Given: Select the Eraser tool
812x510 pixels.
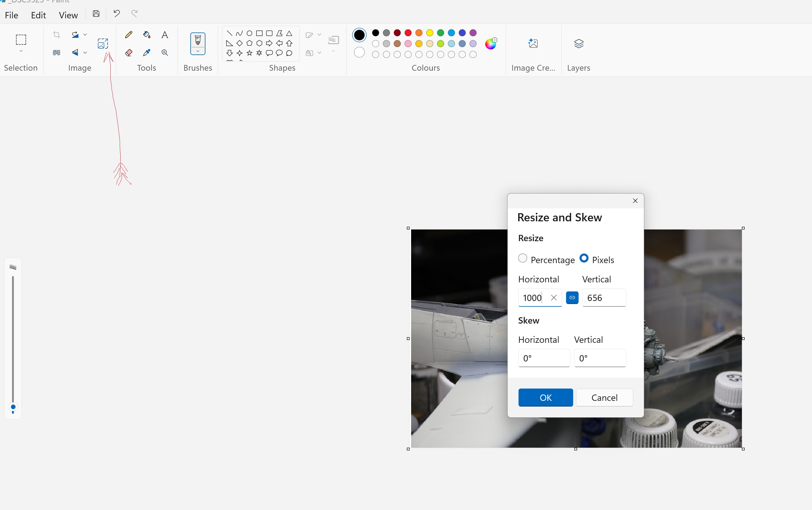Looking at the screenshot, I should tap(128, 52).
